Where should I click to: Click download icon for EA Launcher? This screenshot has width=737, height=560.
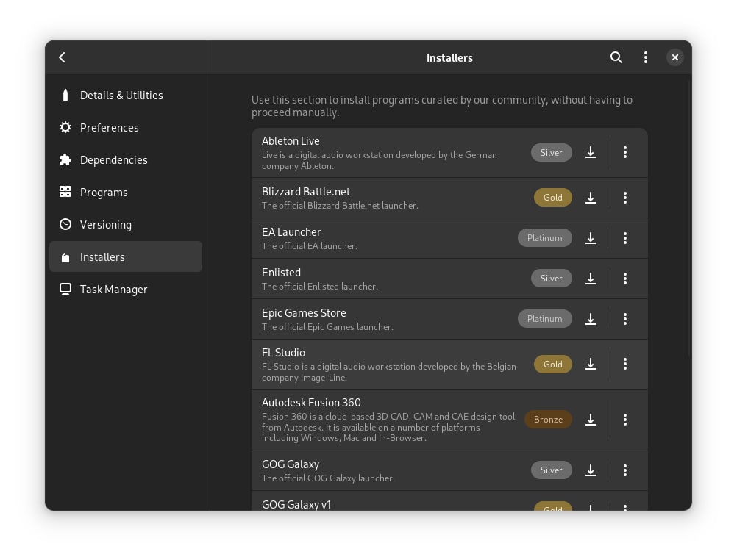click(x=590, y=238)
